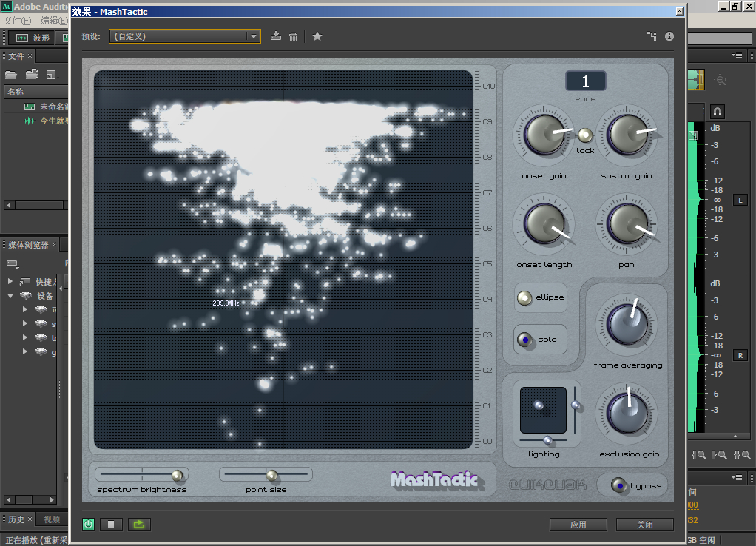Screen dimensions: 756x546
Task: Close the MashTactic effect window
Action: coord(679,11)
